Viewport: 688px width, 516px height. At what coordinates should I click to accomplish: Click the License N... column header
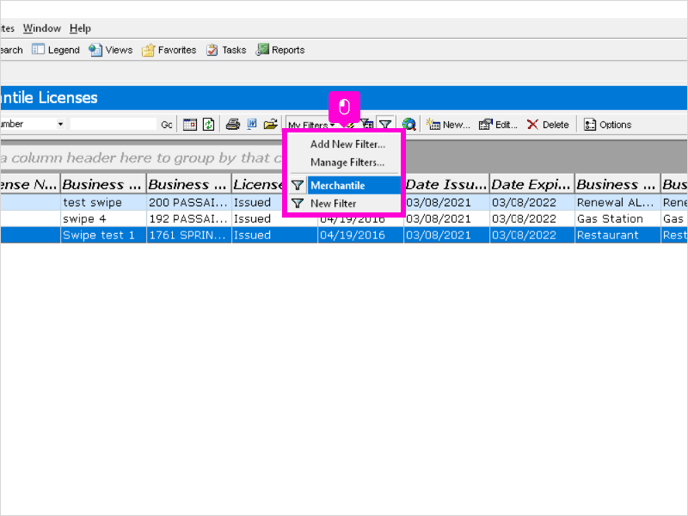coord(29,185)
